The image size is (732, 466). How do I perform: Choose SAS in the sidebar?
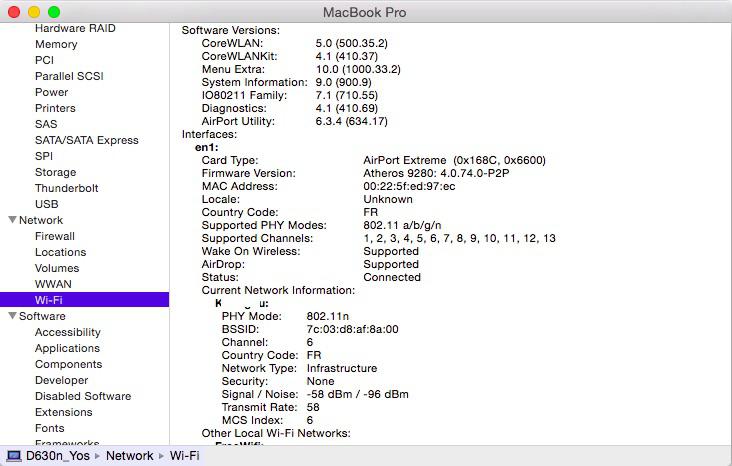pyautogui.click(x=46, y=124)
